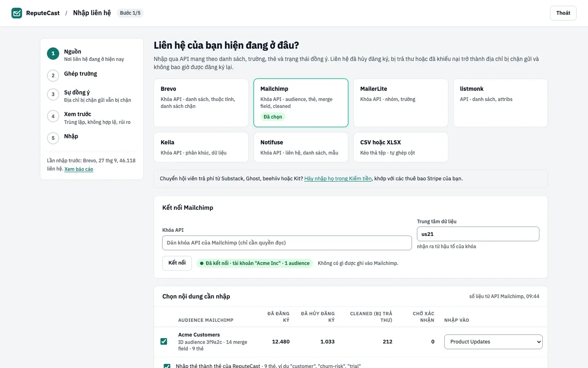This screenshot has width=588, height=368.
Task: Click the Đã hủy đăng ký column header
Action: pos(318,317)
